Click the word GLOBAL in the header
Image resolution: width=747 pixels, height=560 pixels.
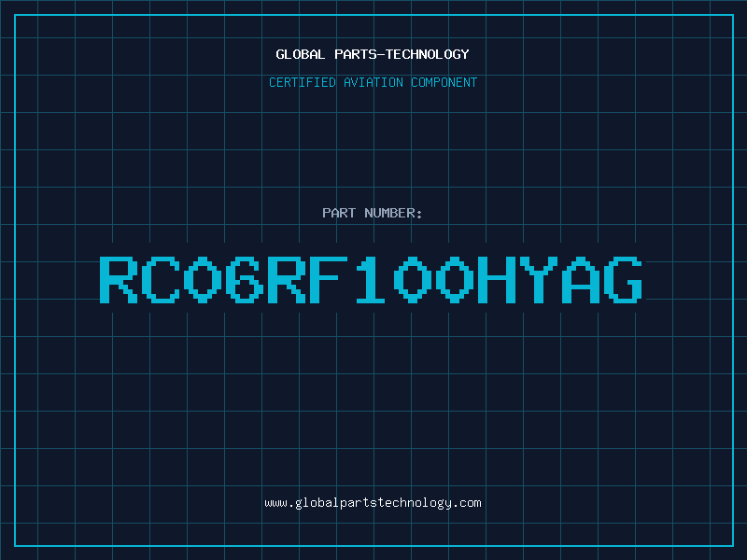[x=301, y=54]
